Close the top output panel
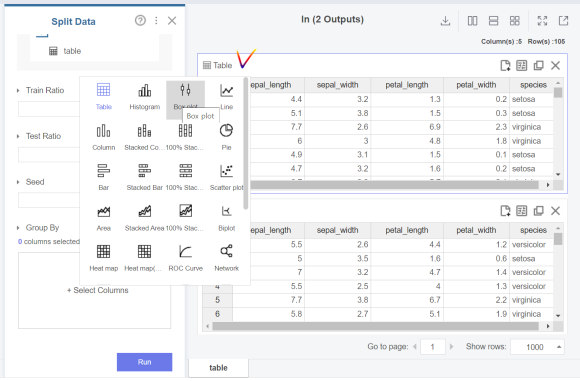 click(x=555, y=65)
